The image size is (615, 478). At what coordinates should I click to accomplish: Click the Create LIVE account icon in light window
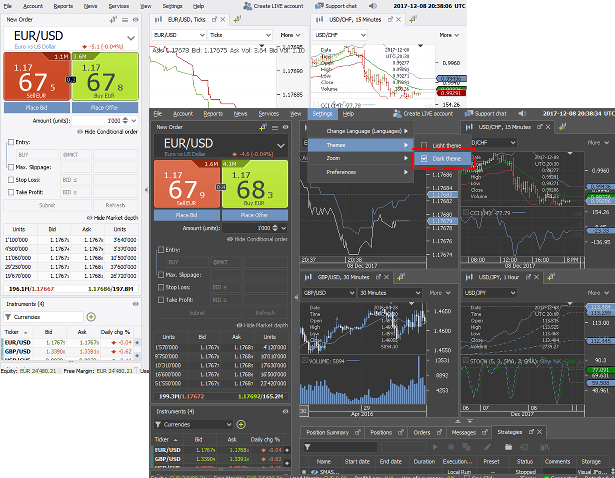tap(246, 5)
